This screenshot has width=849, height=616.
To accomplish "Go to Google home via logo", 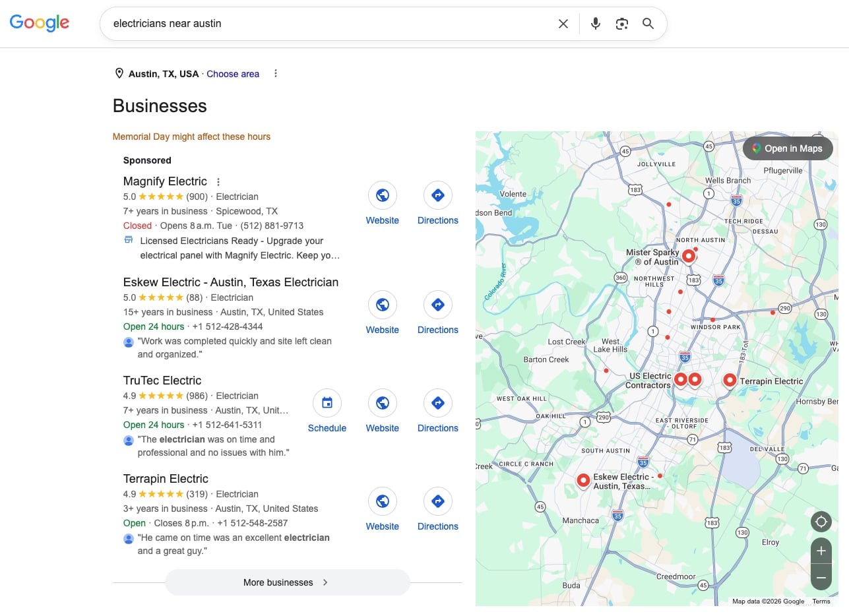I will coord(40,23).
